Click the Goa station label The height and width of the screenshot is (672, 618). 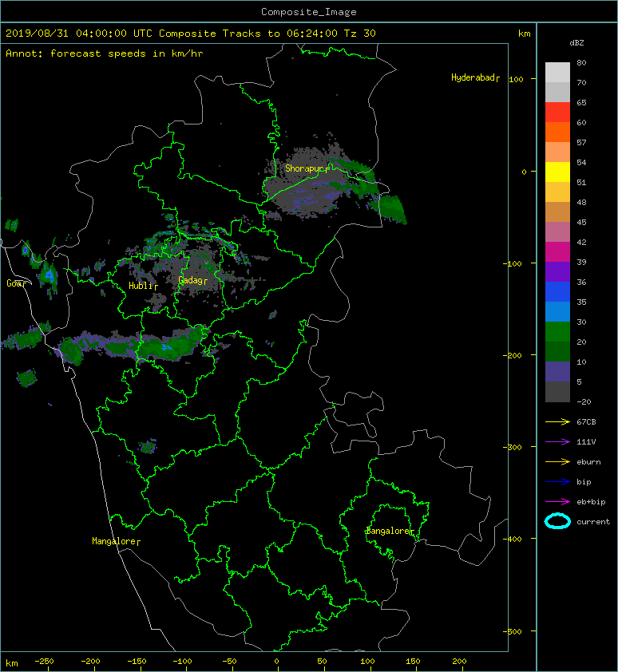pyautogui.click(x=16, y=283)
